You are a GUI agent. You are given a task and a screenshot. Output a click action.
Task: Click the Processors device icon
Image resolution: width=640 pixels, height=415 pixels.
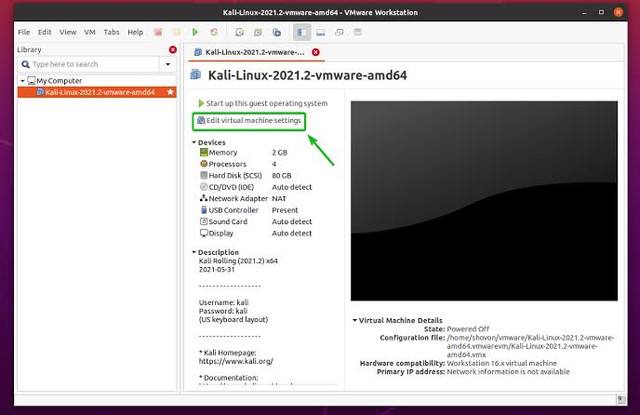click(x=204, y=164)
